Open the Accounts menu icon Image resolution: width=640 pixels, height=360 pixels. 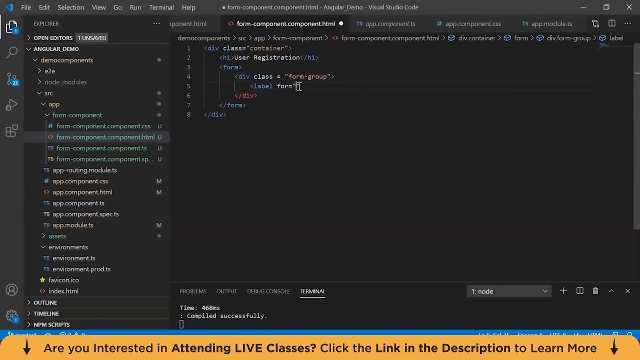click(x=12, y=290)
